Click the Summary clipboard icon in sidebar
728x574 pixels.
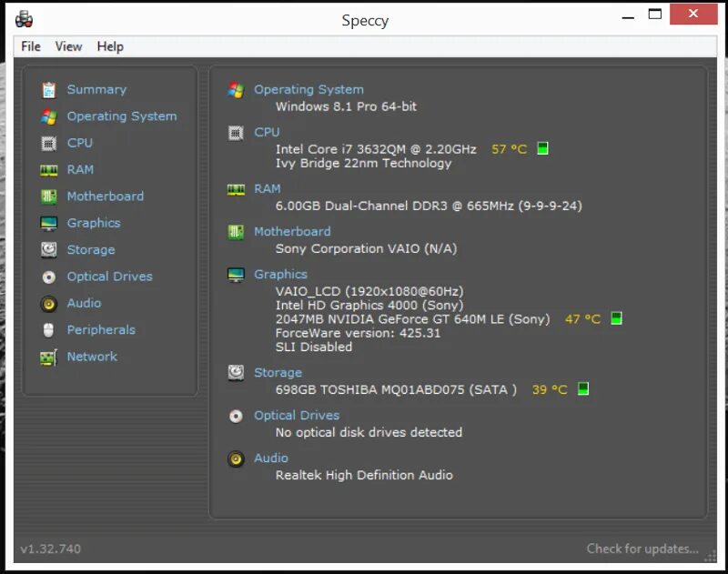tap(49, 90)
